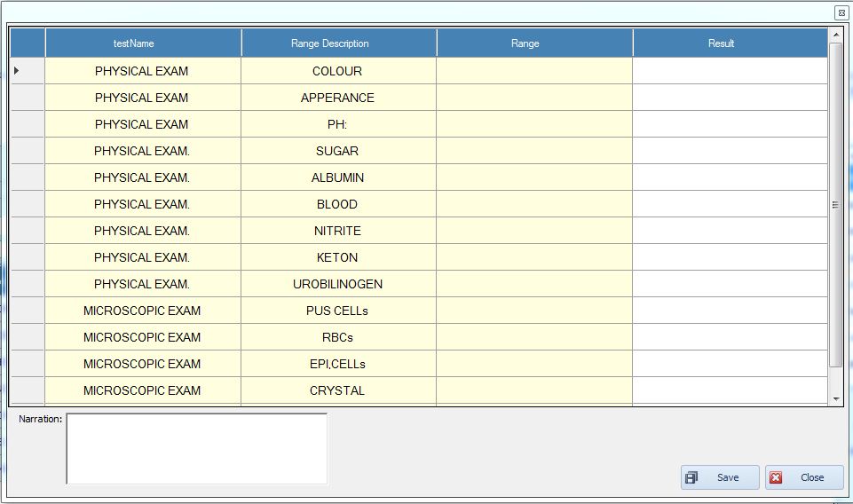Click the Result cell for UROBILINOGEN
853x504 pixels.
click(730, 284)
